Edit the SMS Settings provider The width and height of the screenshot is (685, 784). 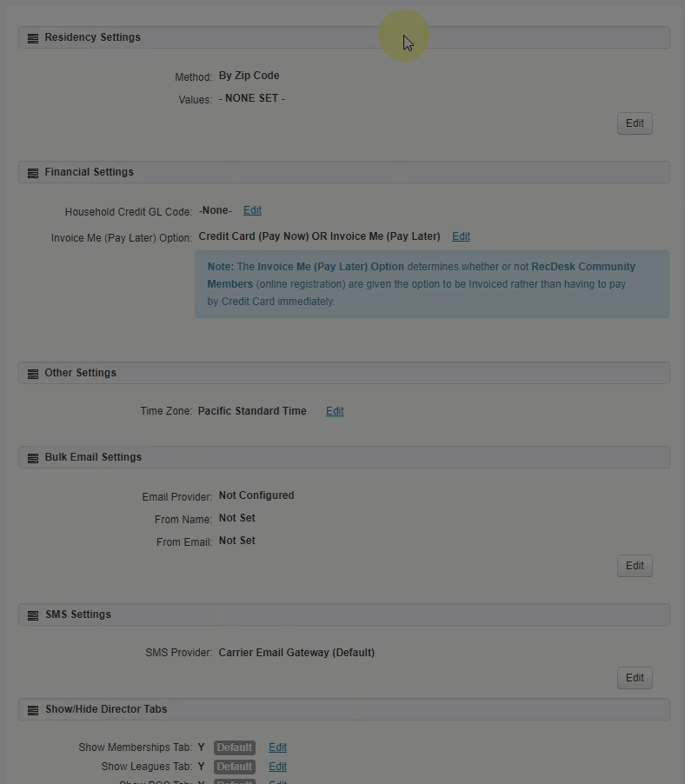coord(635,678)
